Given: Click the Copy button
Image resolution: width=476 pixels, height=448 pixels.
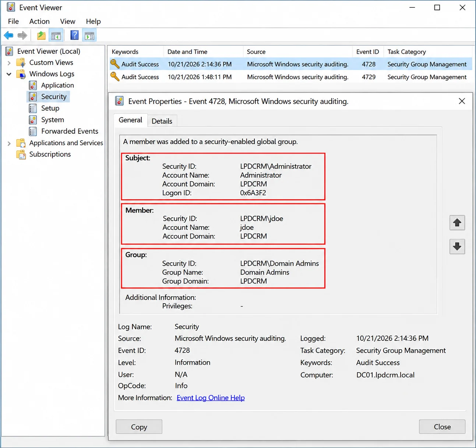Looking at the screenshot, I should click(x=139, y=427).
